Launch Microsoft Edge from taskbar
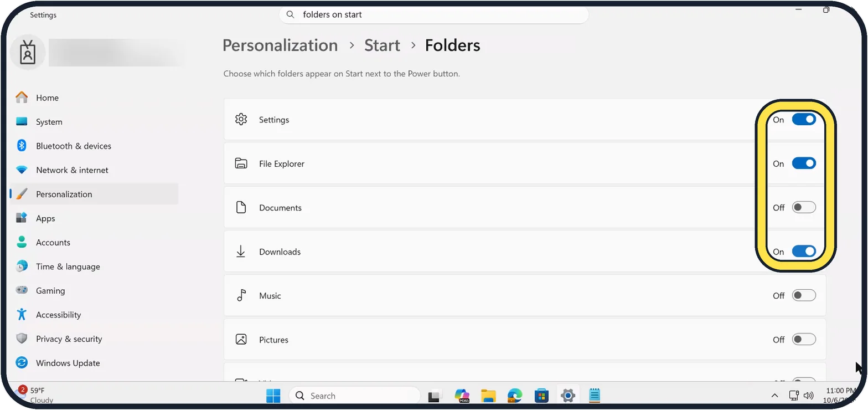The height and width of the screenshot is (410, 868). (x=515, y=396)
